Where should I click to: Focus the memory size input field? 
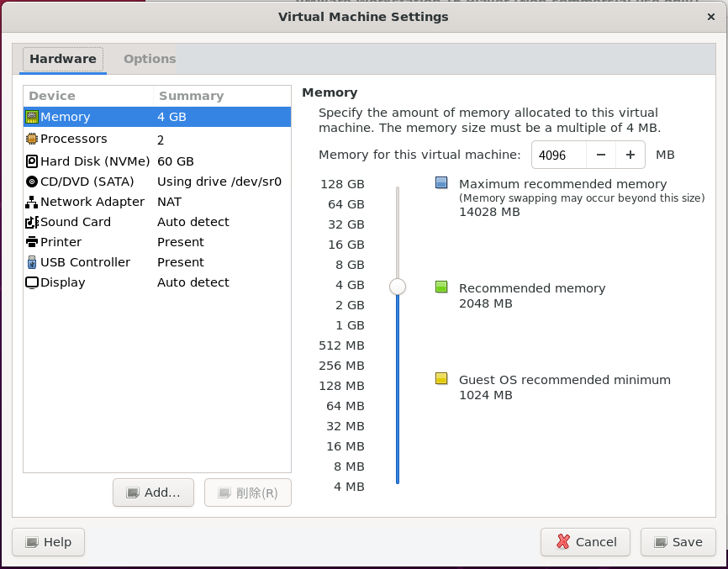[559, 155]
